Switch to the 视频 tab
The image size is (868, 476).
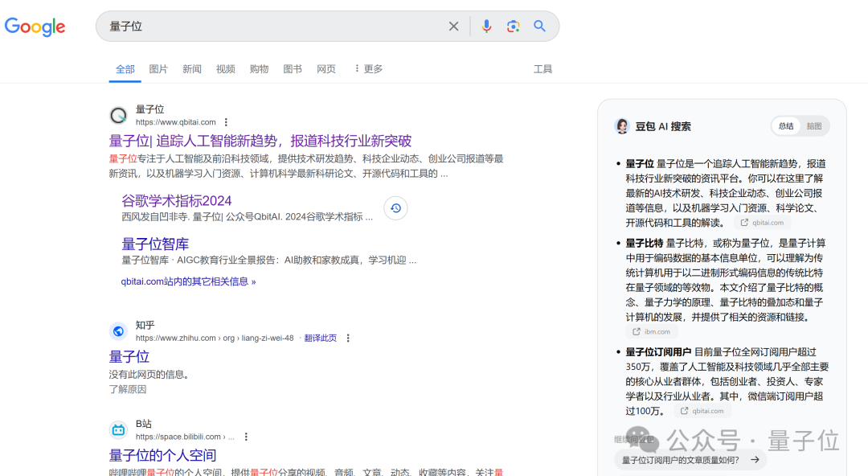point(225,69)
